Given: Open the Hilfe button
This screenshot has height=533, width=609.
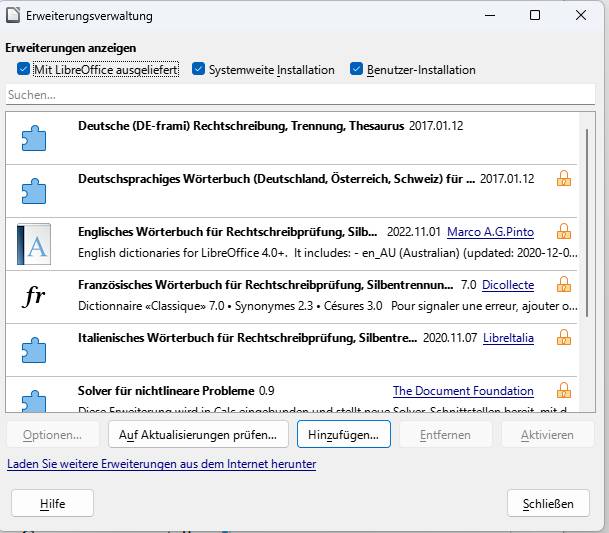Looking at the screenshot, I should pyautogui.click(x=52, y=503).
